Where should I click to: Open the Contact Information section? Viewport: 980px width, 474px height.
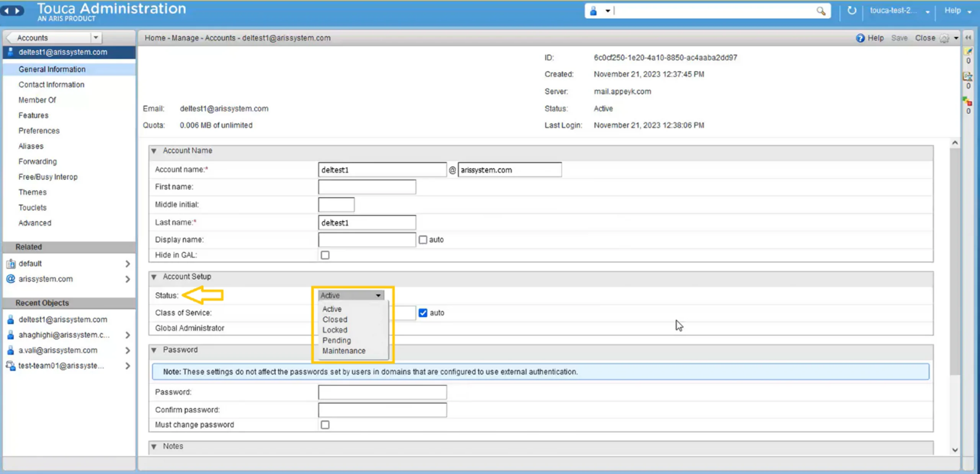[x=51, y=84]
